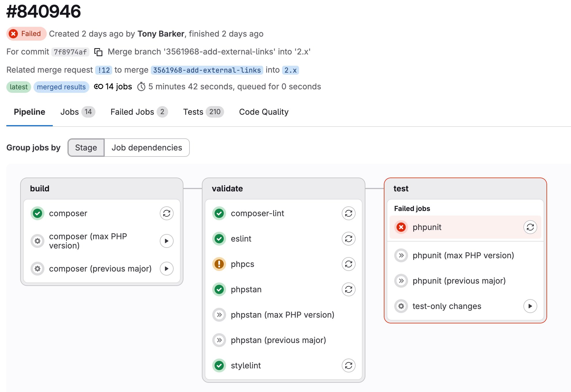This screenshot has width=571, height=392.
Task: Retry the phpstan job
Action: (x=349, y=289)
